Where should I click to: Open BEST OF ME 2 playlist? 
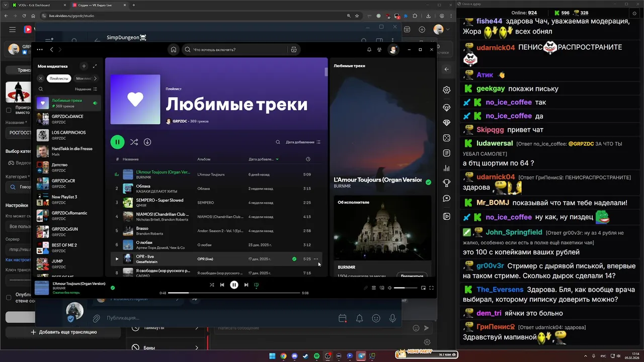pos(68,248)
